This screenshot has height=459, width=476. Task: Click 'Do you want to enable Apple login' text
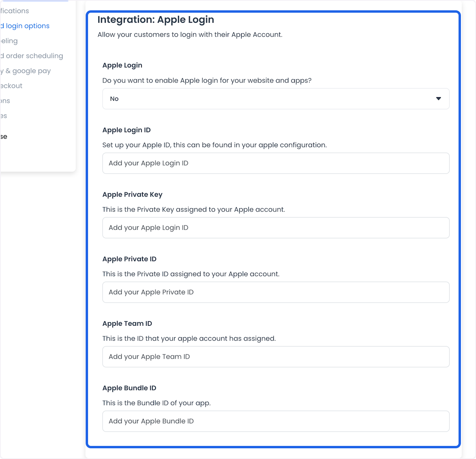[207, 81]
